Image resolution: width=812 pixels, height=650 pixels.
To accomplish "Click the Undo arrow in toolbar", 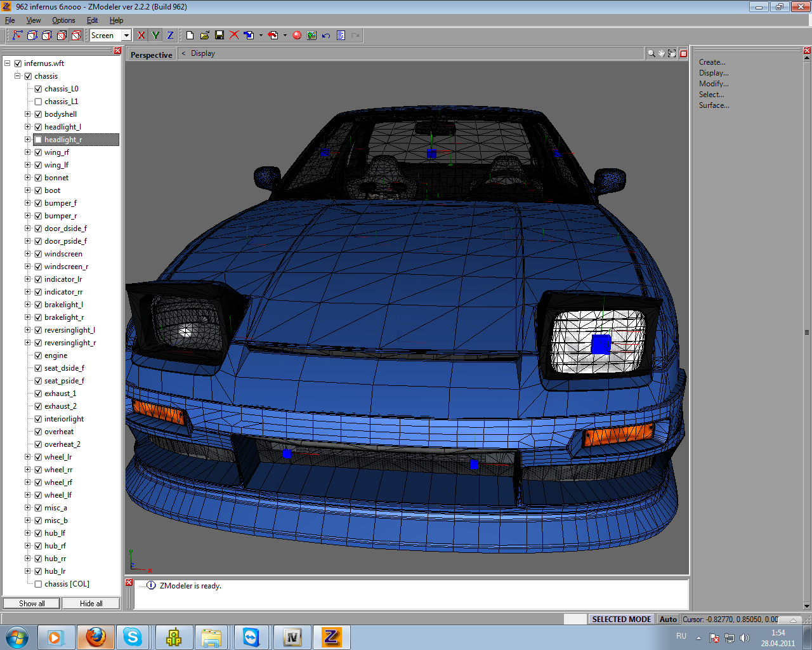I will 326,36.
